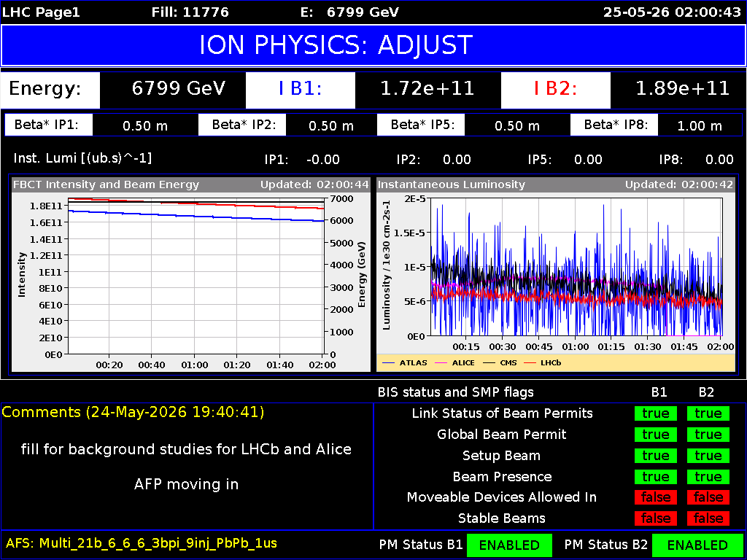The height and width of the screenshot is (560, 747).
Task: Click the Inst. Lumi units label
Action: (x=83, y=158)
